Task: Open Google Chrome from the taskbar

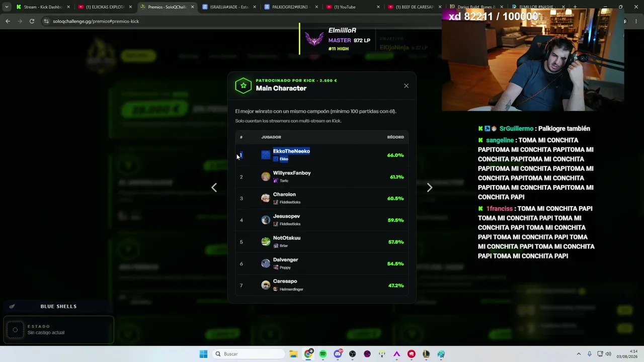Action: 308,354
